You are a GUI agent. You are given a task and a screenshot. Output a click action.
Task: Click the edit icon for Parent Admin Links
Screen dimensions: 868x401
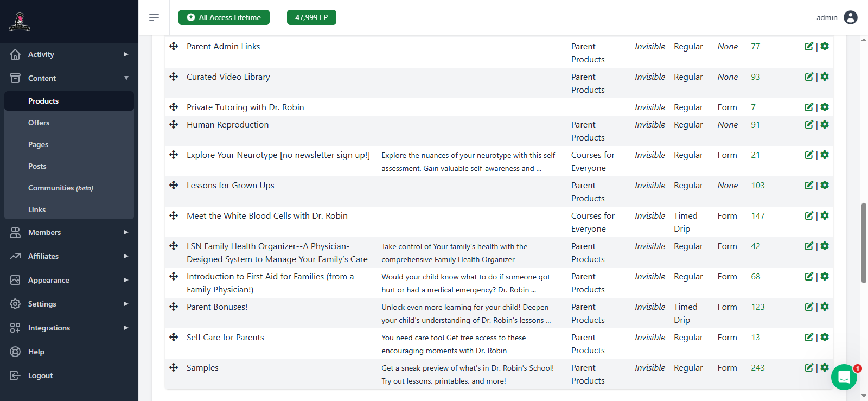[808, 47]
